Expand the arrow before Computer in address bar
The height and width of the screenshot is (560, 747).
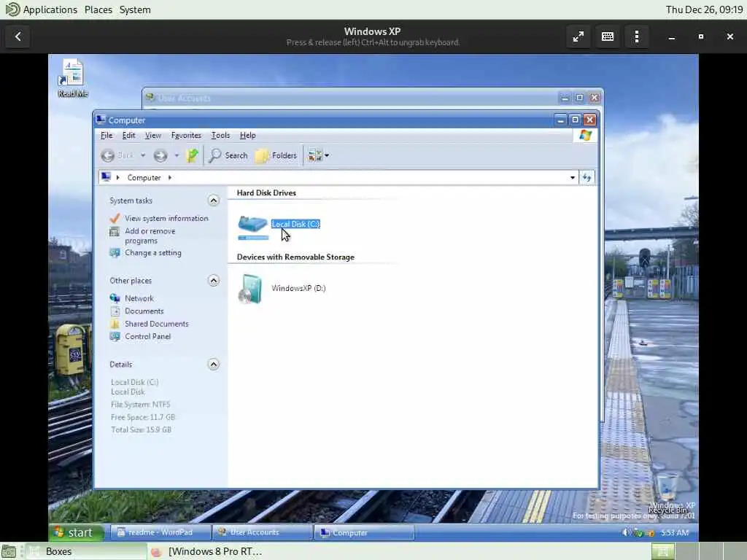point(117,178)
